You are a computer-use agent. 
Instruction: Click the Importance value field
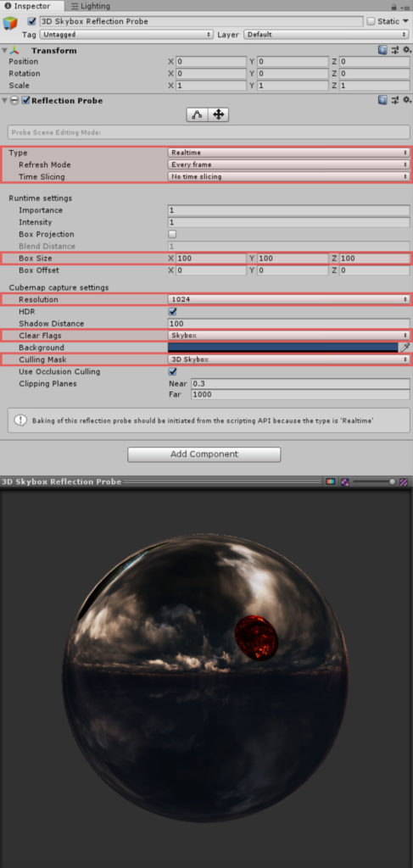[x=288, y=210]
